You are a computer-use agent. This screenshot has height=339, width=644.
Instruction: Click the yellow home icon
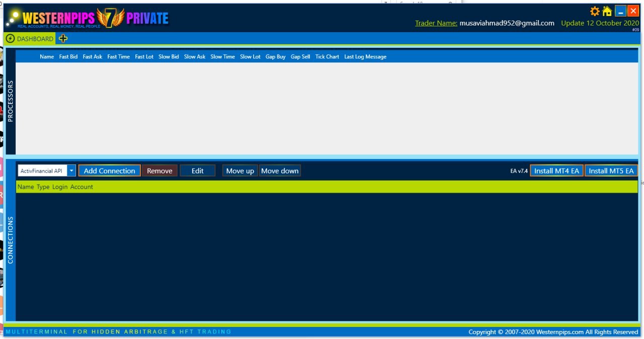tap(607, 11)
